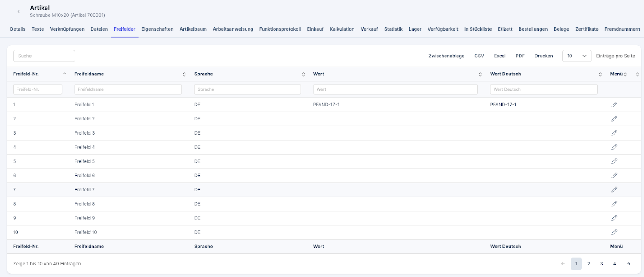Click edit pencil on Freifeld 7 row
Screen dimensions: 644x277
(x=614, y=190)
